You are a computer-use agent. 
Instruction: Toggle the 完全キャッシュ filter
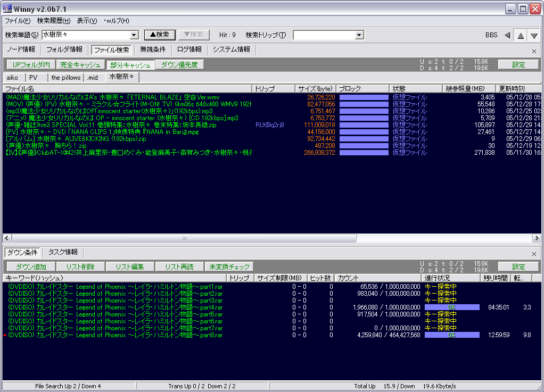pos(80,65)
